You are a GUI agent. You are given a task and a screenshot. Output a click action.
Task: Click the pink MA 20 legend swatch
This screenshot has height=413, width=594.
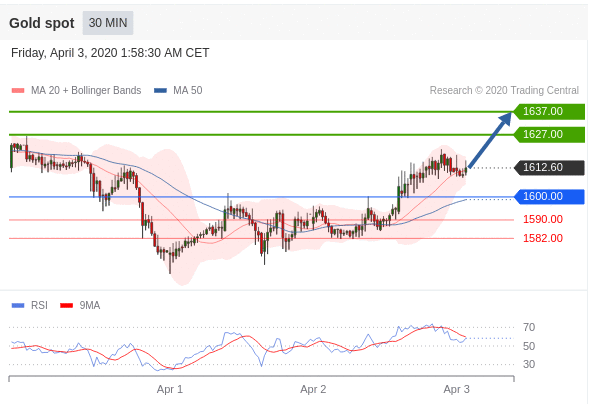point(18,91)
